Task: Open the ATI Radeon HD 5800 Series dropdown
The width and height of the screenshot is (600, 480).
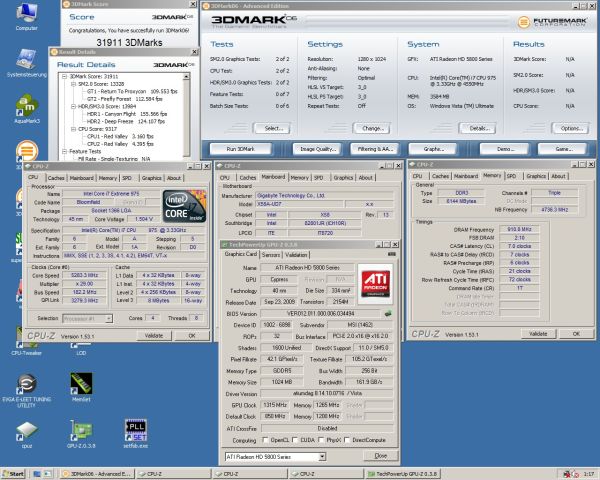Action: pos(322,457)
